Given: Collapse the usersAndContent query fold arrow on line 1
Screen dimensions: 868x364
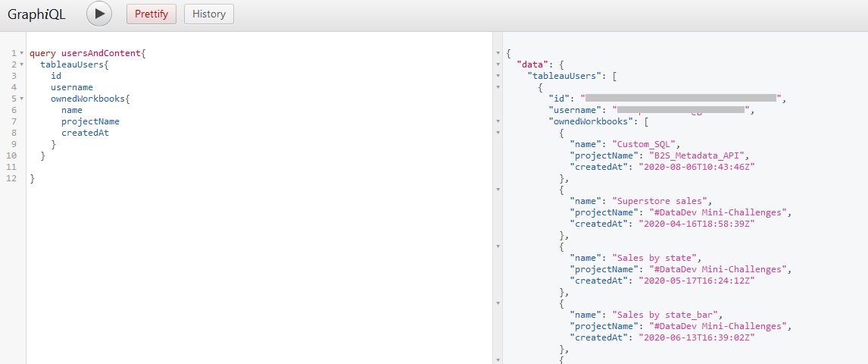Looking at the screenshot, I should (22, 53).
